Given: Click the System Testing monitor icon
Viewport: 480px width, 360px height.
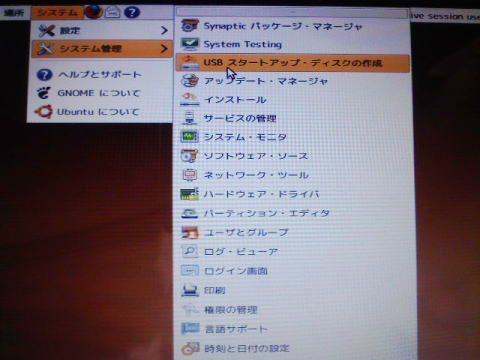Looking at the screenshot, I should coord(190,44).
